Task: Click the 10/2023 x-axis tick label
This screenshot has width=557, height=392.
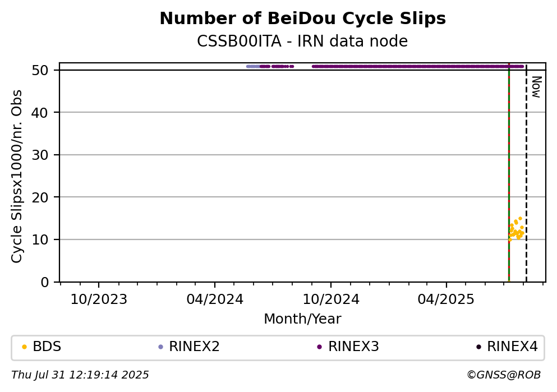Action: tap(99, 299)
